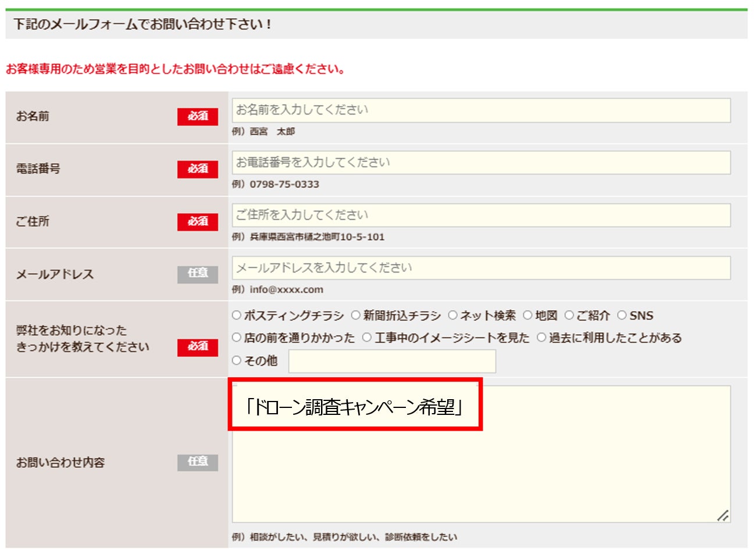Select the SNS radio button
Viewport: 756px width, 559px height.
click(622, 316)
